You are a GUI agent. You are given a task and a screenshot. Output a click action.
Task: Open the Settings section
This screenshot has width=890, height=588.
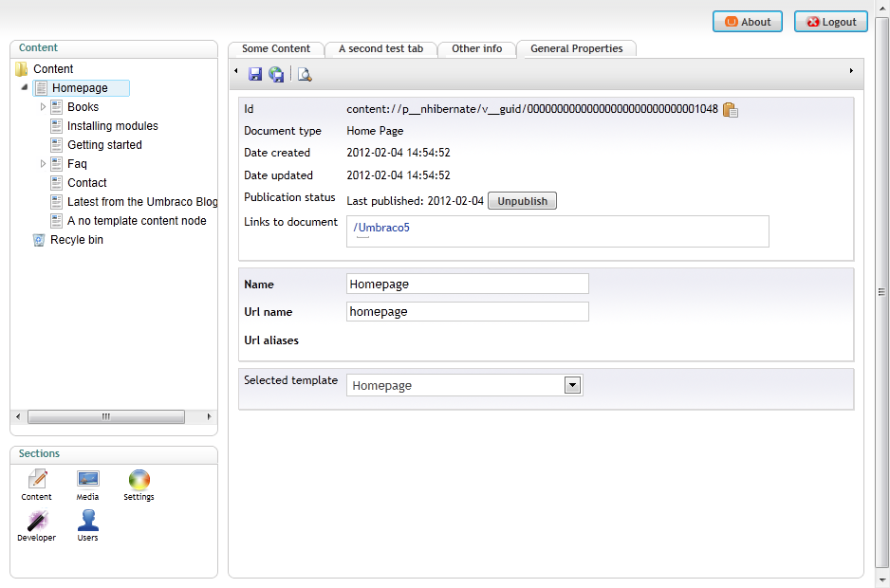(139, 485)
